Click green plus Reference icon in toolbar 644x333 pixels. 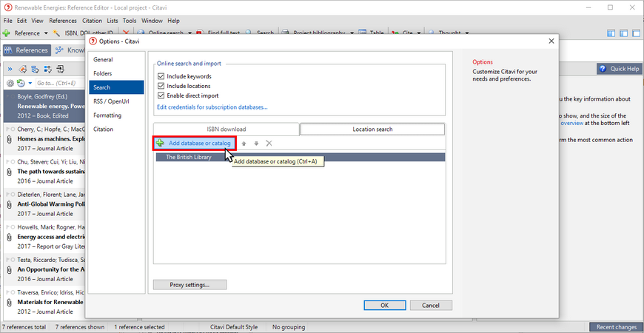point(6,33)
